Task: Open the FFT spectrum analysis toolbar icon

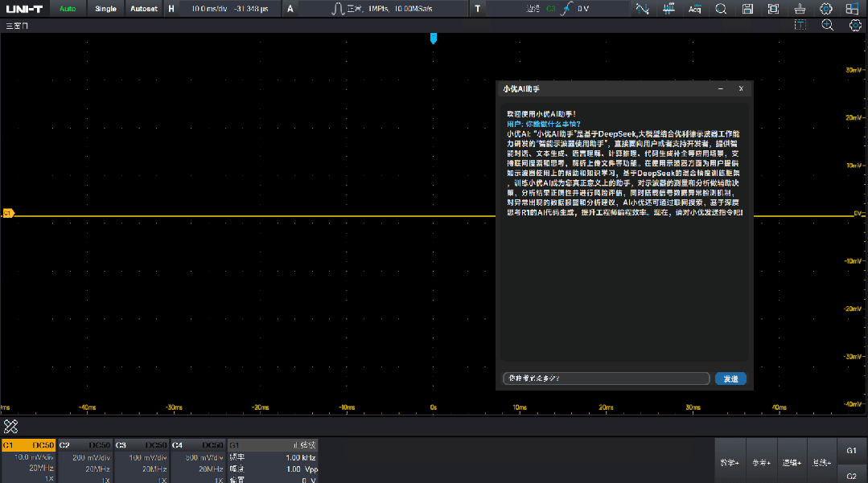Action: click(668, 9)
